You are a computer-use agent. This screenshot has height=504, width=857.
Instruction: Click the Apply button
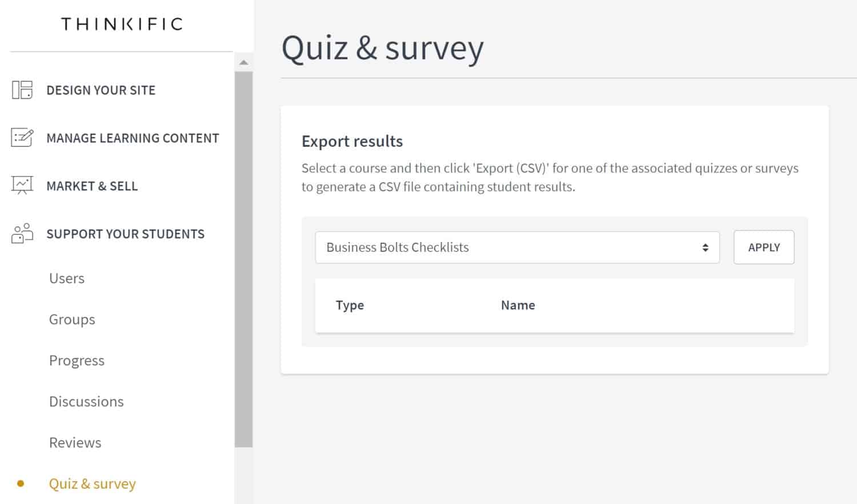pos(764,247)
